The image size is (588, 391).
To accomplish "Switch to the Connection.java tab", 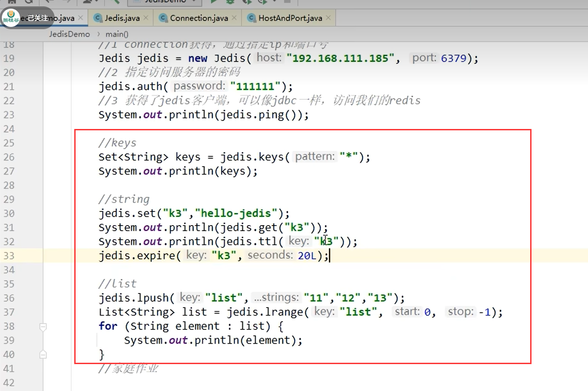I will click(x=199, y=18).
